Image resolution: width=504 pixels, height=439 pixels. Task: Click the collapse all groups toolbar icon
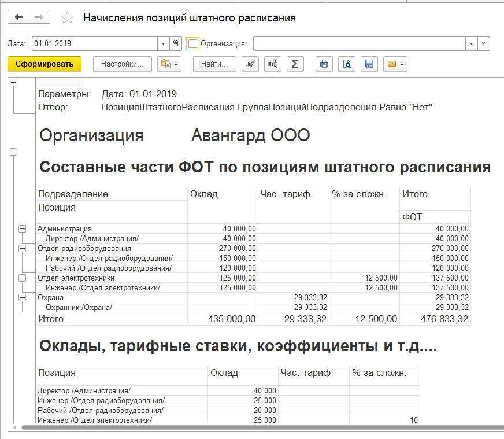(250, 64)
